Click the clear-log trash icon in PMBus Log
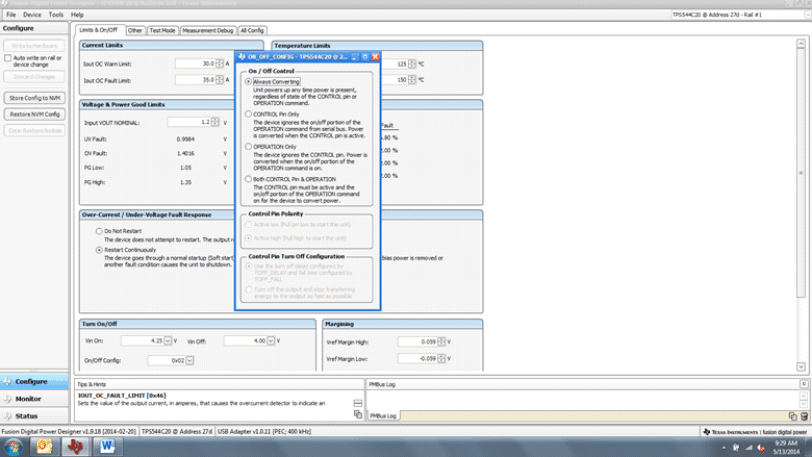 point(804,416)
